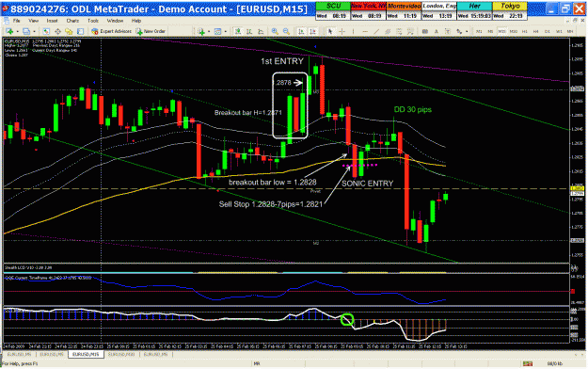Click the Expert Advisors button

[x=112, y=31]
